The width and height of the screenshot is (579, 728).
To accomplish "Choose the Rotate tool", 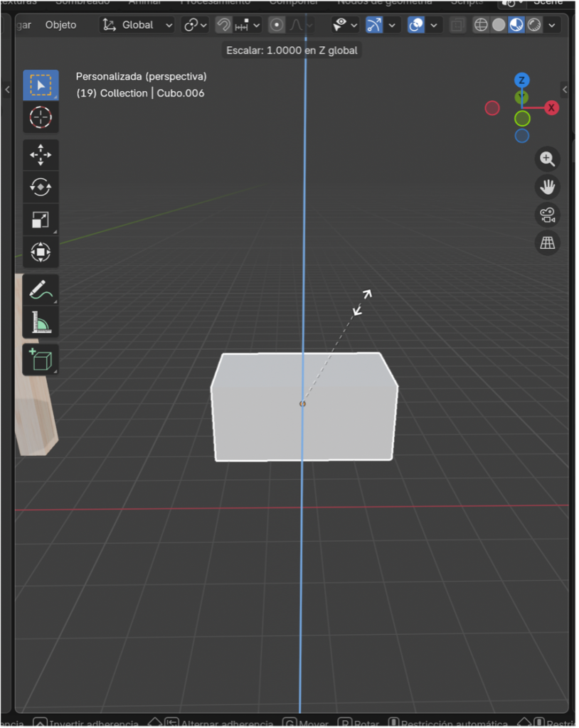I will click(x=41, y=187).
